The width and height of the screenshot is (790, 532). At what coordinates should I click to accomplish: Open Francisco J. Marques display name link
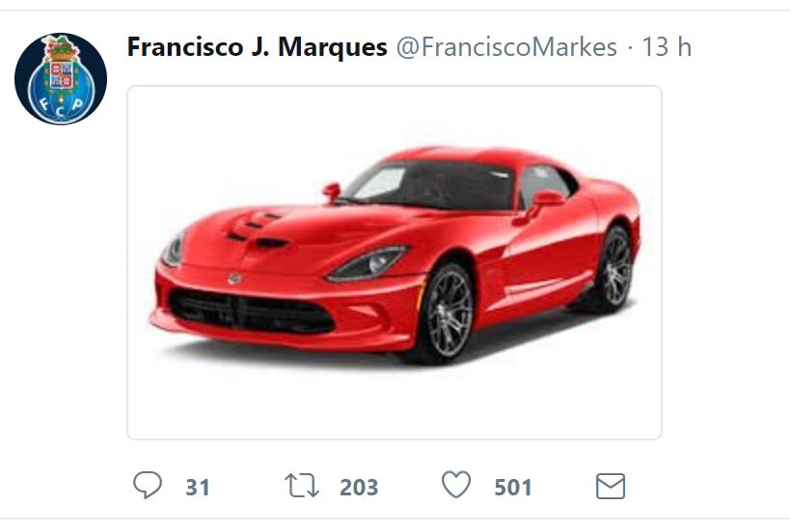pyautogui.click(x=257, y=46)
